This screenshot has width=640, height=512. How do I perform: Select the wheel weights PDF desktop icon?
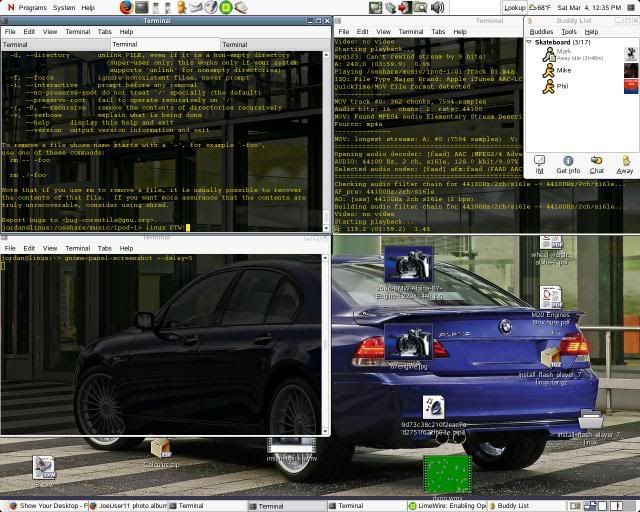551,250
